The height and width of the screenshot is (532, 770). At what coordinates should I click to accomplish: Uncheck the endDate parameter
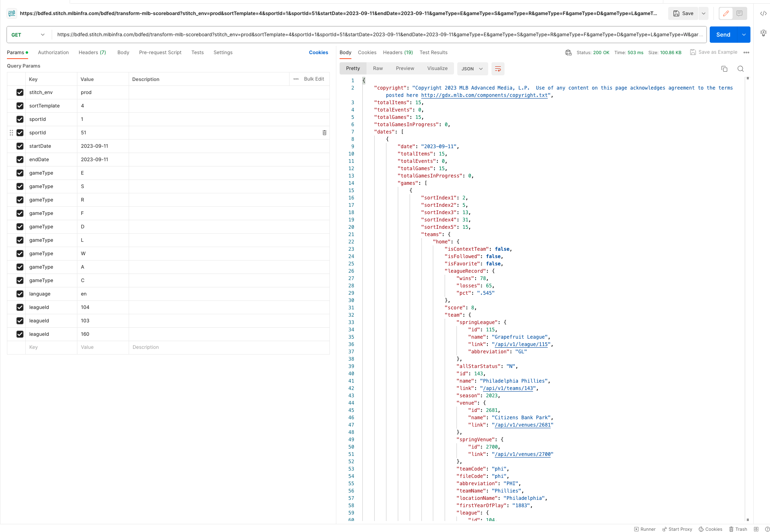tap(20, 160)
